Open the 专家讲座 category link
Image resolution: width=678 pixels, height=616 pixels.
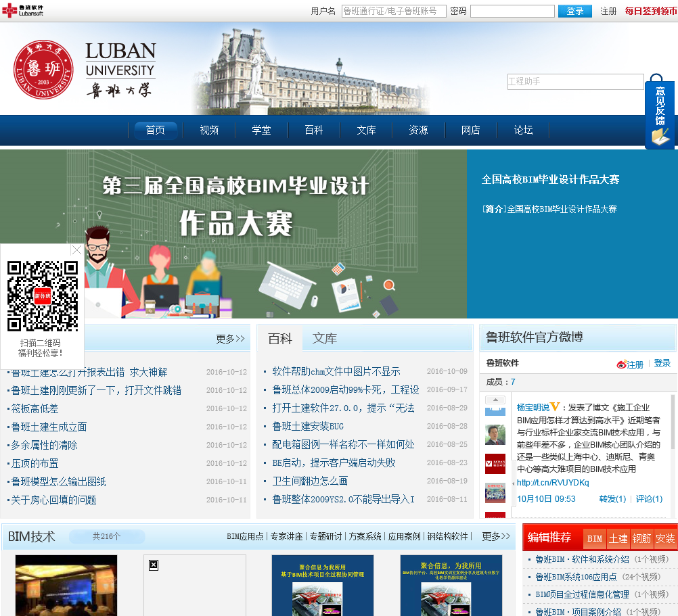tap(287, 536)
